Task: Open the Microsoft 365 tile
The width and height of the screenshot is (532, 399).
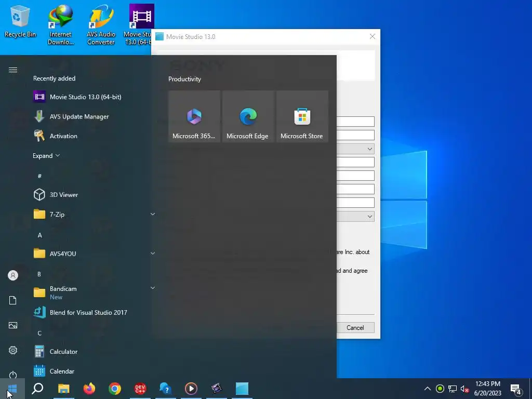Action: point(194,116)
